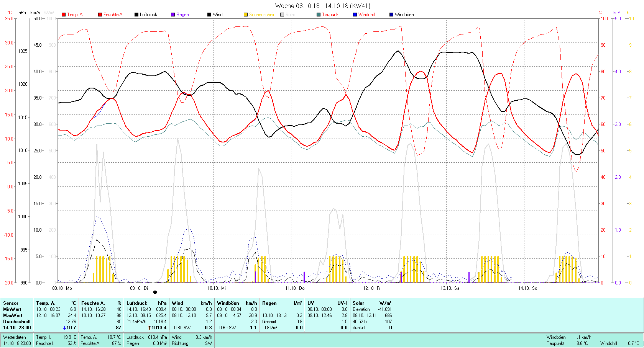
Task: Click the '14.10. So' date label on the axis
Action: [x=528, y=288]
